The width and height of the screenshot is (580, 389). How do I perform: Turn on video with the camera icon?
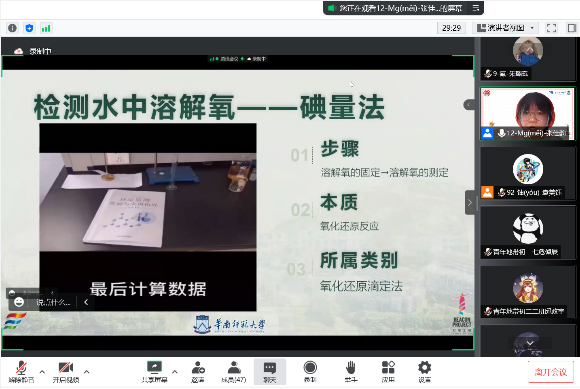click(x=65, y=372)
